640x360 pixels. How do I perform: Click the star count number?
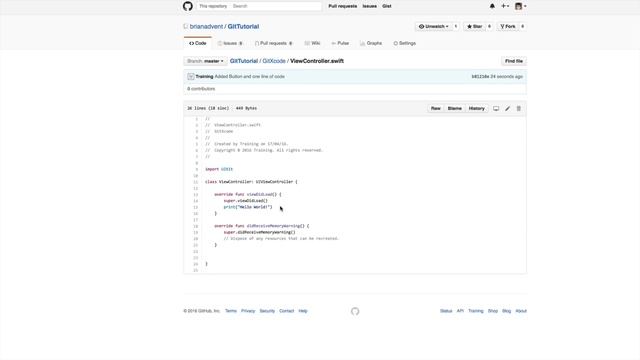(x=489, y=27)
